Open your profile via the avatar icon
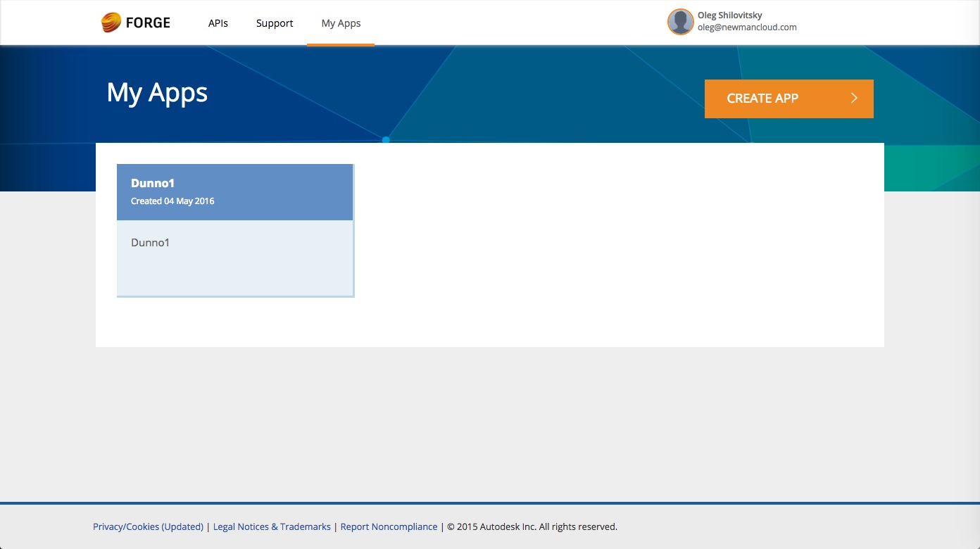This screenshot has height=549, width=980. pos(680,22)
